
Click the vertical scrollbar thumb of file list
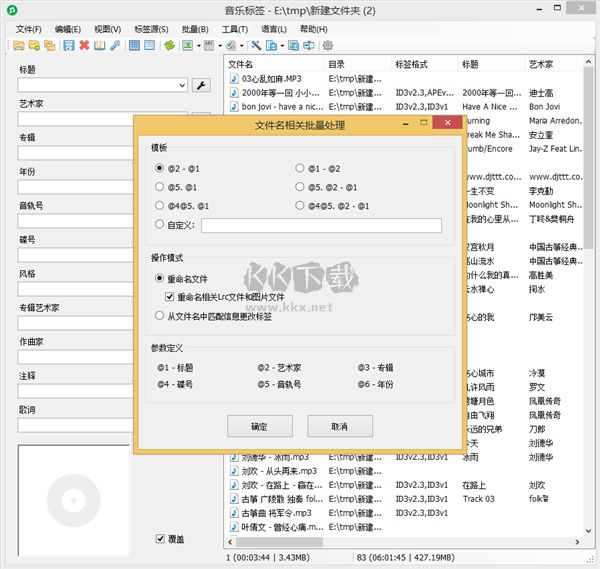pos(589,158)
